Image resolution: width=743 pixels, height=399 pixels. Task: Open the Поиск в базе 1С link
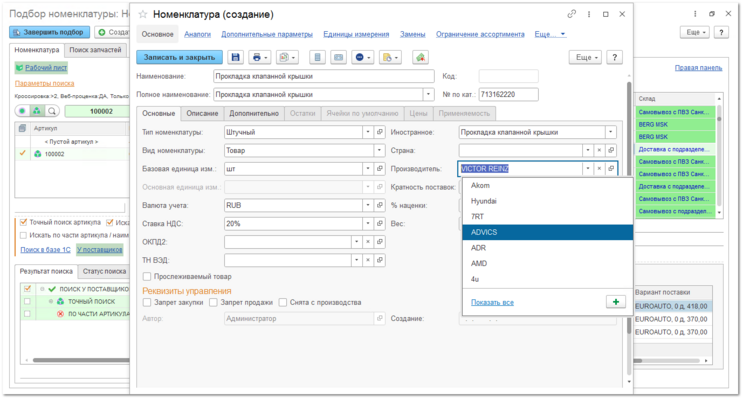click(45, 250)
